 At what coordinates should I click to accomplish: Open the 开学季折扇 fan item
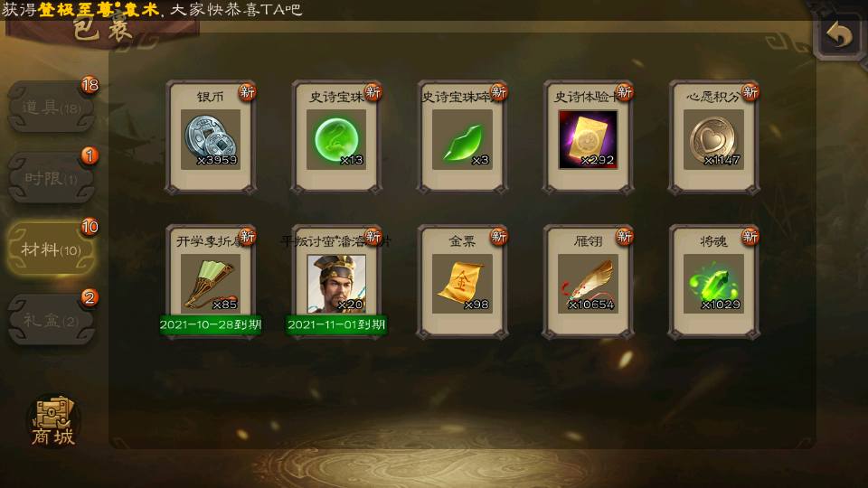pyautogui.click(x=211, y=282)
